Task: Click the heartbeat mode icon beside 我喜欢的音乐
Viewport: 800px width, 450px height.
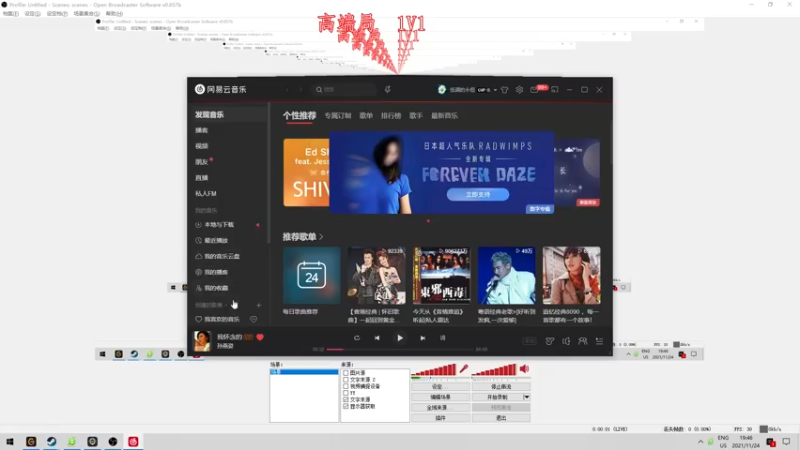Action: pos(254,319)
